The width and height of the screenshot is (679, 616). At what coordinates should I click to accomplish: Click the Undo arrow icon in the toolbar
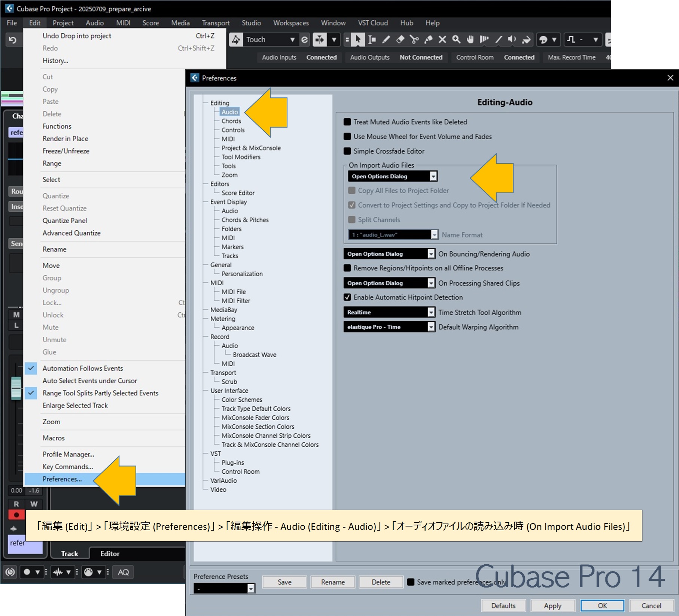[x=12, y=40]
